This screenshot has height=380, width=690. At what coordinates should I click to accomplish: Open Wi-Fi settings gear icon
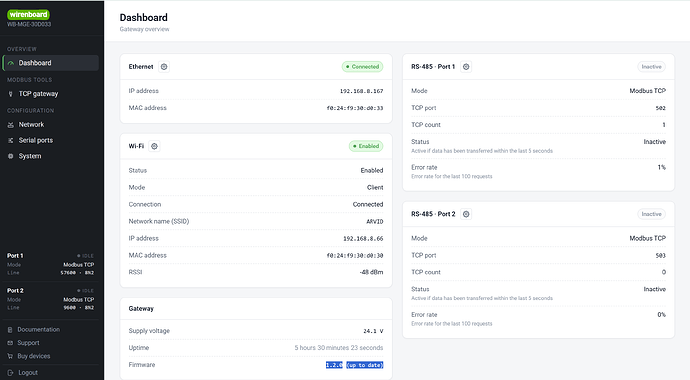(x=154, y=146)
